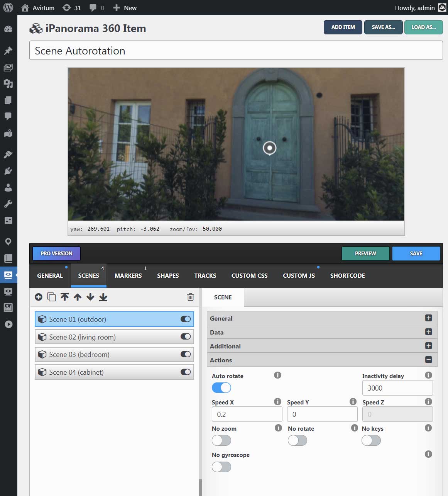
Task: Delete scene with trash icon
Action: 190,297
